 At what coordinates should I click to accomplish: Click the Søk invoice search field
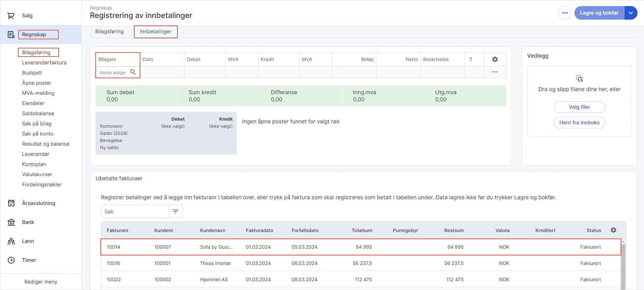click(135, 211)
